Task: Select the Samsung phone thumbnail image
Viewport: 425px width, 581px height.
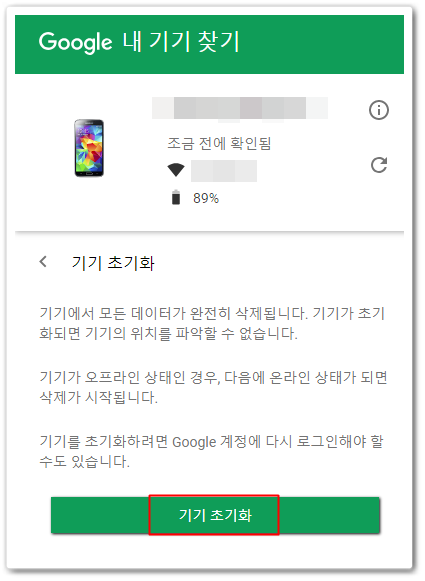Action: (89, 148)
